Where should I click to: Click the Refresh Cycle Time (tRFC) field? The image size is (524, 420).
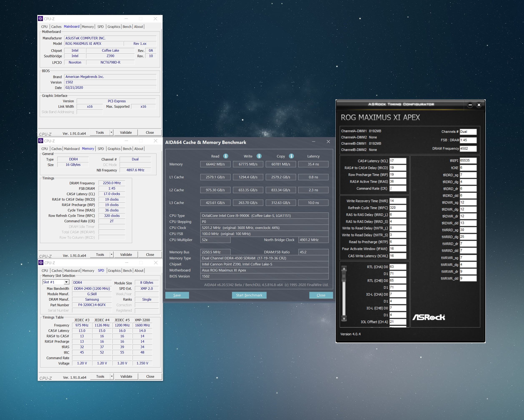click(398, 208)
